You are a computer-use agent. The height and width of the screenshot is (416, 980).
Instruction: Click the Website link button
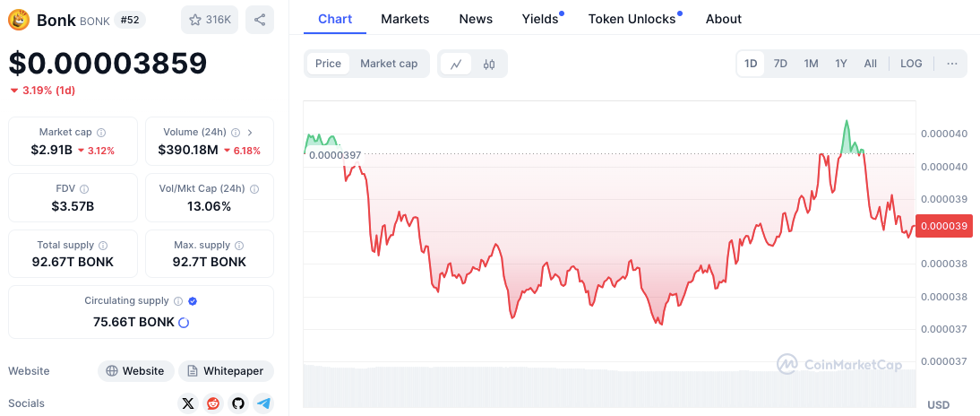135,371
